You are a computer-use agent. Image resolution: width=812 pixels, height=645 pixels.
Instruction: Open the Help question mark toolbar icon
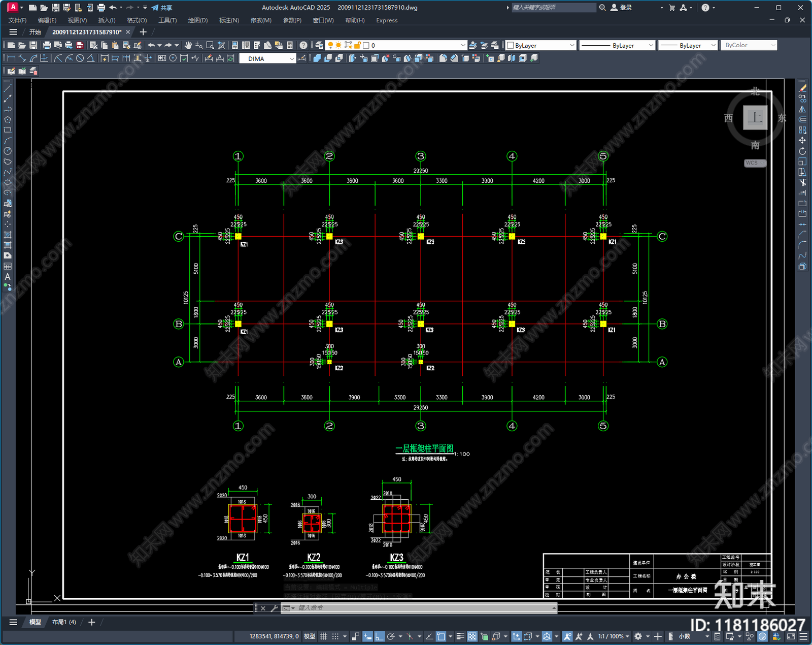pos(303,45)
